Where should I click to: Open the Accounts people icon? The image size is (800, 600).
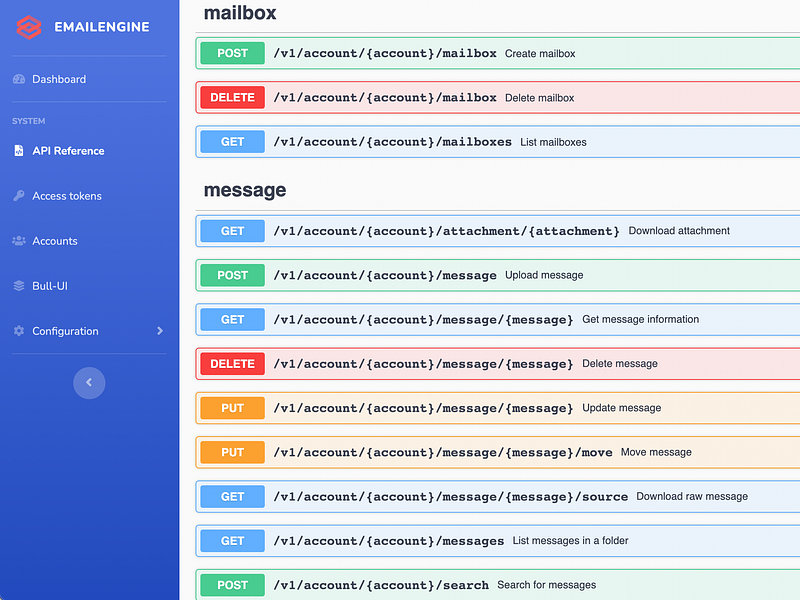17,240
